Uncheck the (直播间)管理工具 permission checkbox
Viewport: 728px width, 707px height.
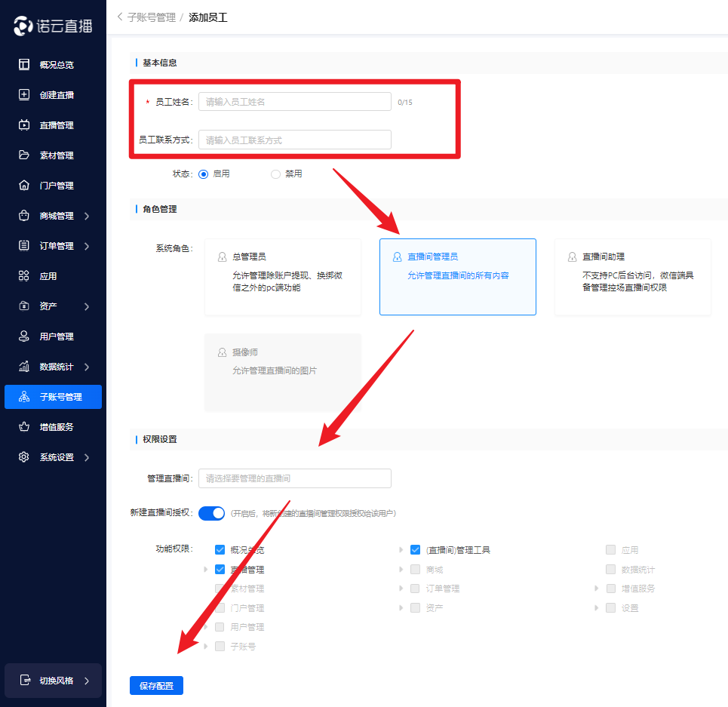(415, 550)
